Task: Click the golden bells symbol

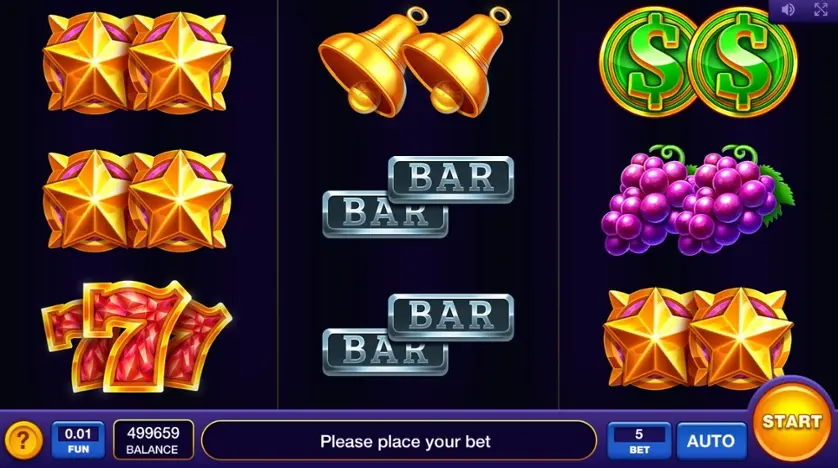Action: [414, 62]
